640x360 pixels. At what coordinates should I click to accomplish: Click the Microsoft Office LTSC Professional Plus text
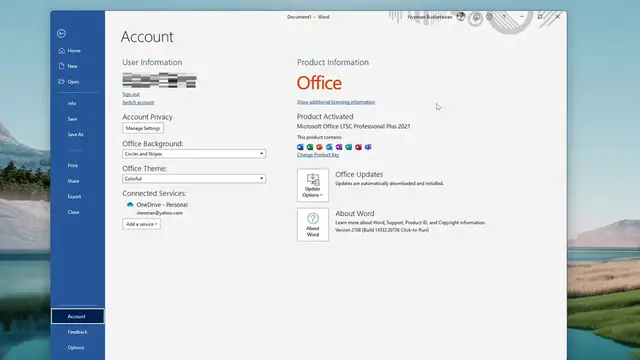353,127
